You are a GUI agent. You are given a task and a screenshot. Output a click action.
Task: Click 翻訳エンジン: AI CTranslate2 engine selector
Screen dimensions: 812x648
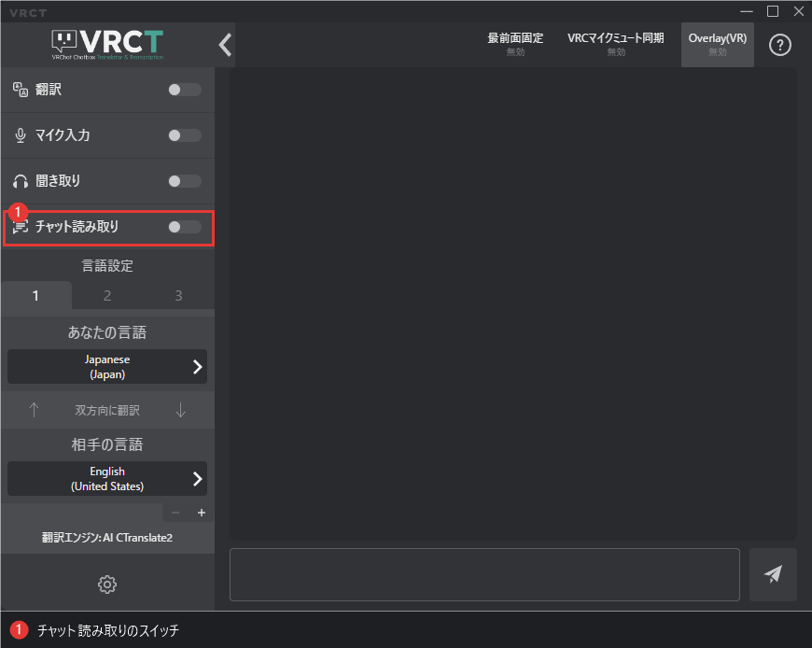107,538
